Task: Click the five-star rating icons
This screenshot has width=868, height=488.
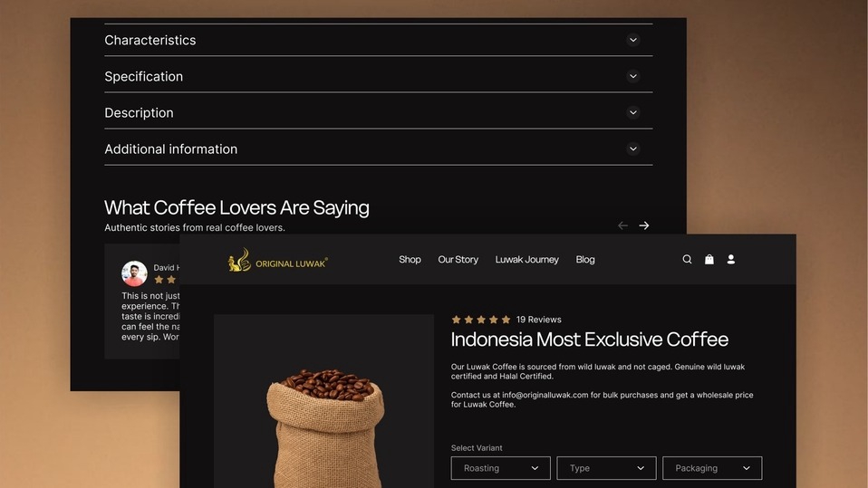Action: point(480,320)
